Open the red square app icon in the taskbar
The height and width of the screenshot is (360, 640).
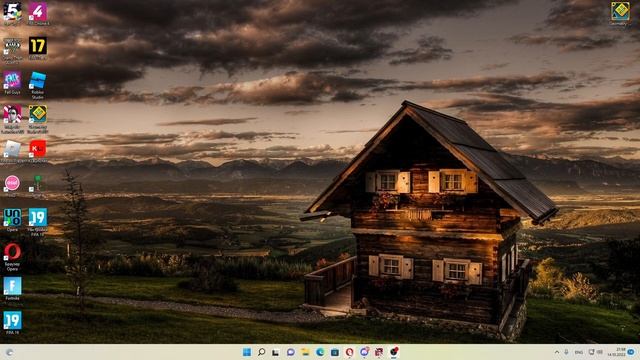tap(379, 352)
